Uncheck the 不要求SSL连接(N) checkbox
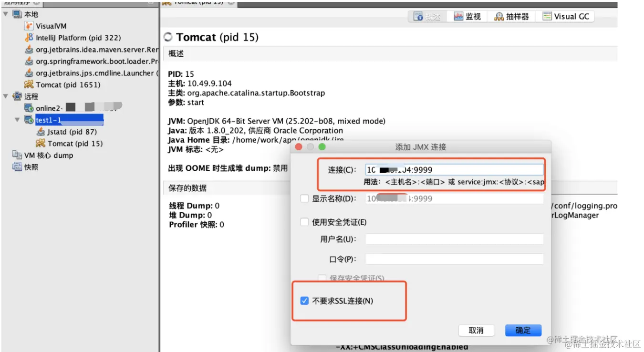The height and width of the screenshot is (352, 644). point(304,301)
